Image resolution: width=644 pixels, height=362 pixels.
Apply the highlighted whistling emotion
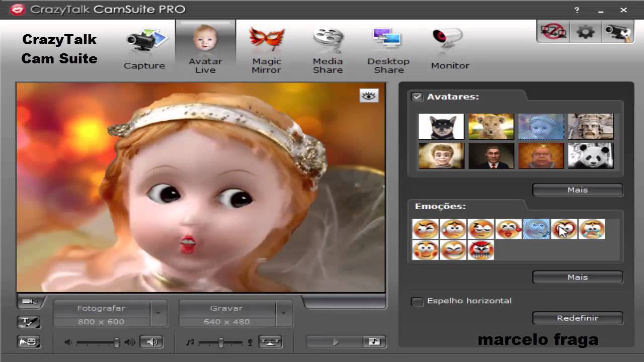[536, 229]
